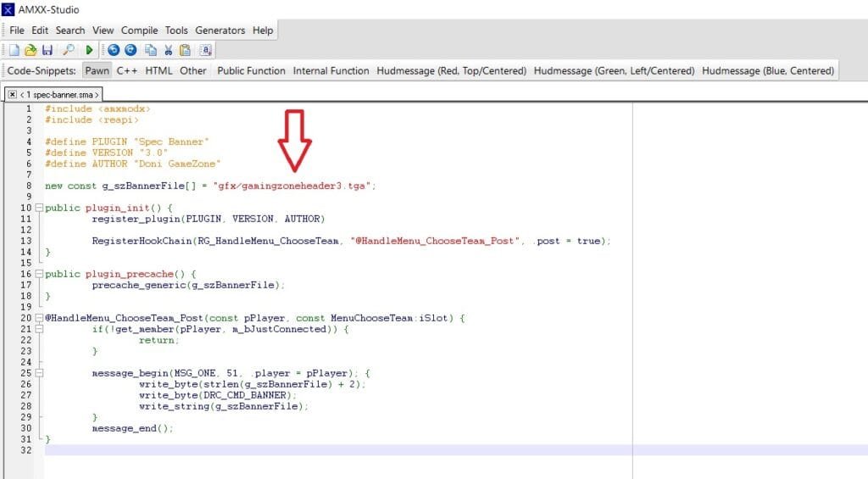
Task: Click the blue Redo arrow icon
Action: point(131,50)
